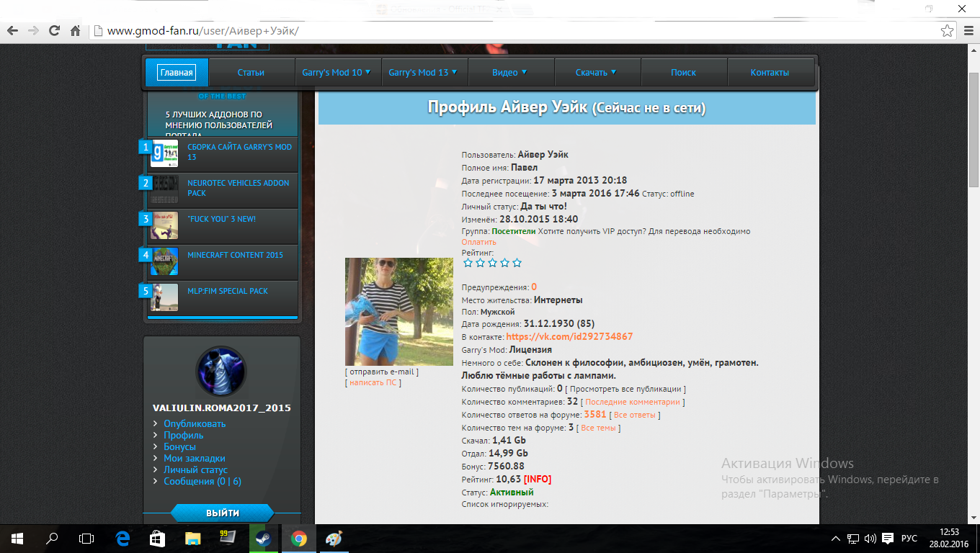Open the vk.com/id292734867 link
This screenshot has height=553, width=980.
pos(569,336)
